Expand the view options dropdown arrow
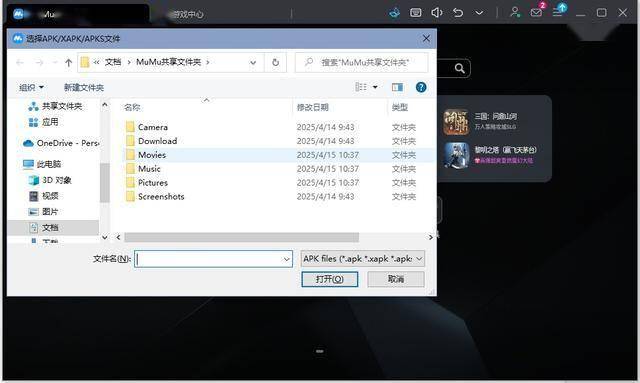 coord(375,87)
